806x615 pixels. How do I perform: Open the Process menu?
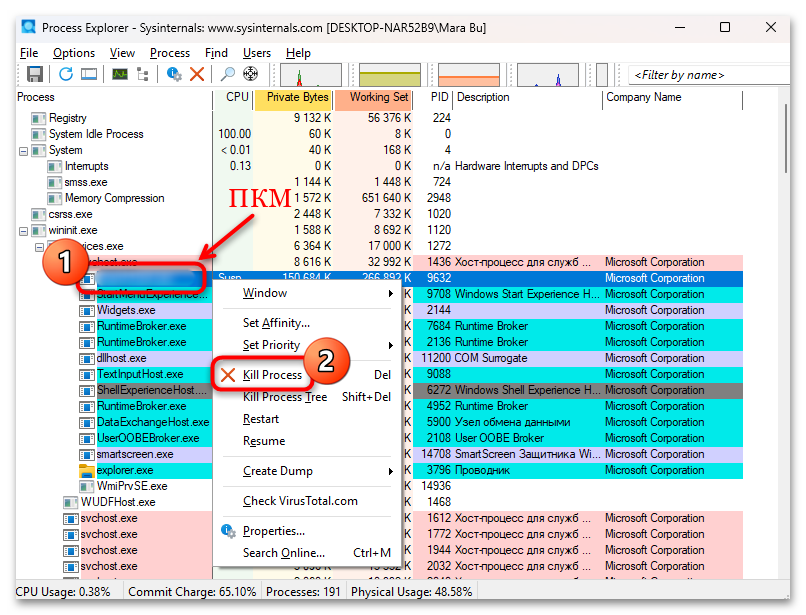point(170,53)
